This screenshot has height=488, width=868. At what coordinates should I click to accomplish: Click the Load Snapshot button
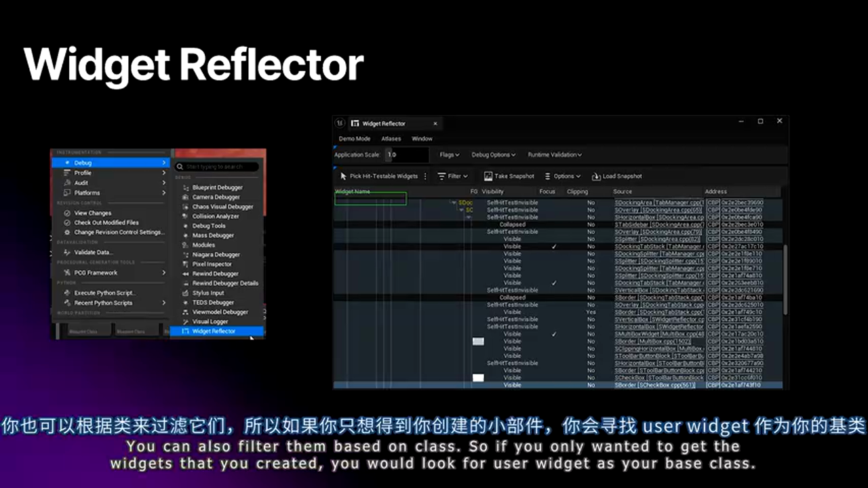point(618,176)
